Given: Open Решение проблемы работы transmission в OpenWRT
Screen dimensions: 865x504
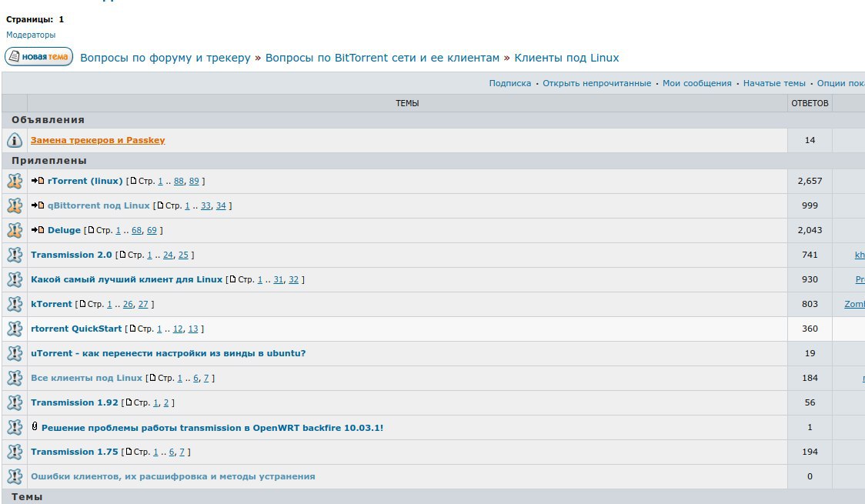Looking at the screenshot, I should (212, 428).
